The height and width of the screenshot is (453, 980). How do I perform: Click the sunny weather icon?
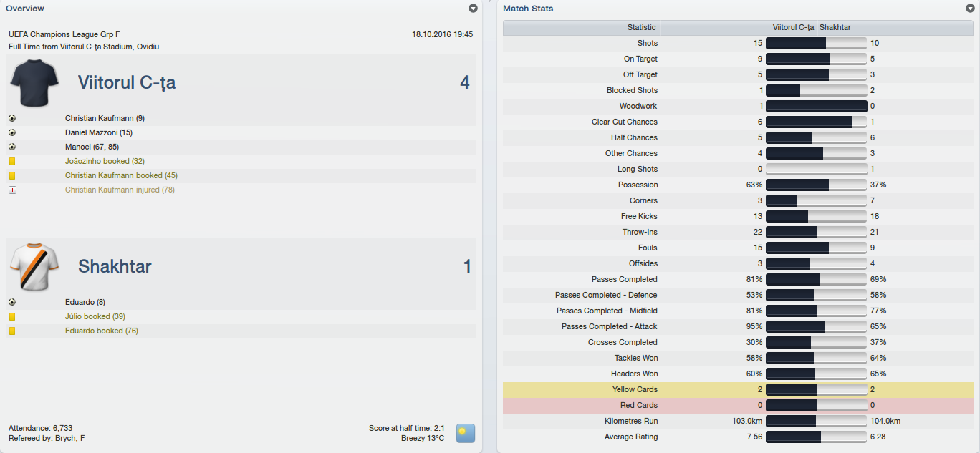pos(466,433)
